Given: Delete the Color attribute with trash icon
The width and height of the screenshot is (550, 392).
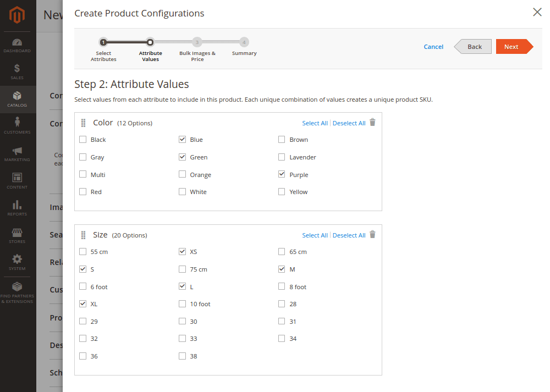Looking at the screenshot, I should coord(372,123).
